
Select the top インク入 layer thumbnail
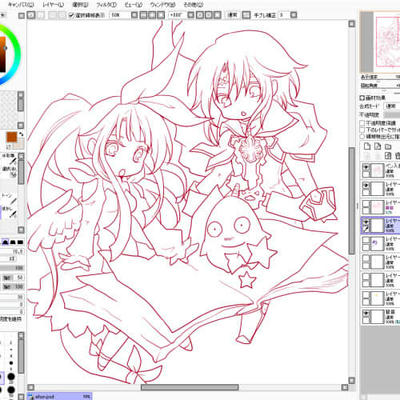tap(377, 171)
